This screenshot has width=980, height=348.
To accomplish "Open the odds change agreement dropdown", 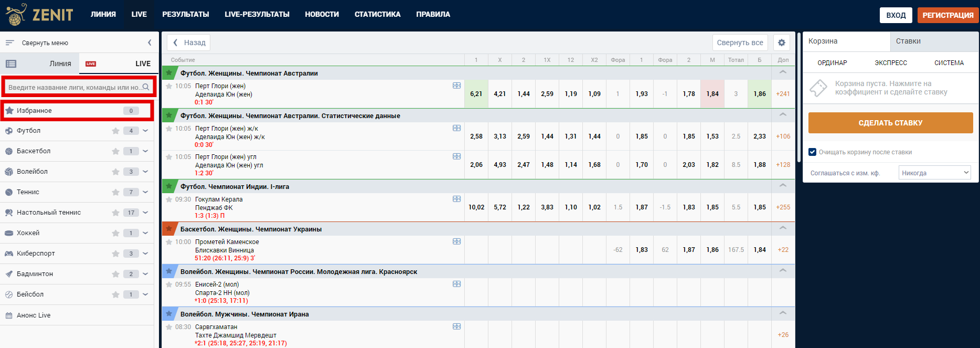I will coord(934,173).
